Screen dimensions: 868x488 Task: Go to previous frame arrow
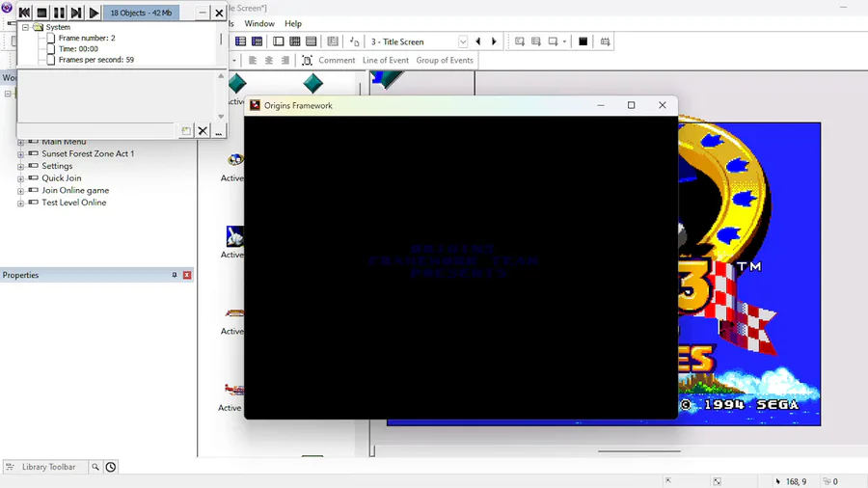coord(478,41)
